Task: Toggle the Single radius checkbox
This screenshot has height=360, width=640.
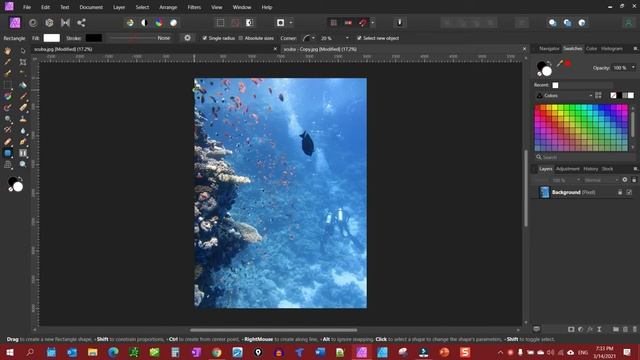Action: 205,38
